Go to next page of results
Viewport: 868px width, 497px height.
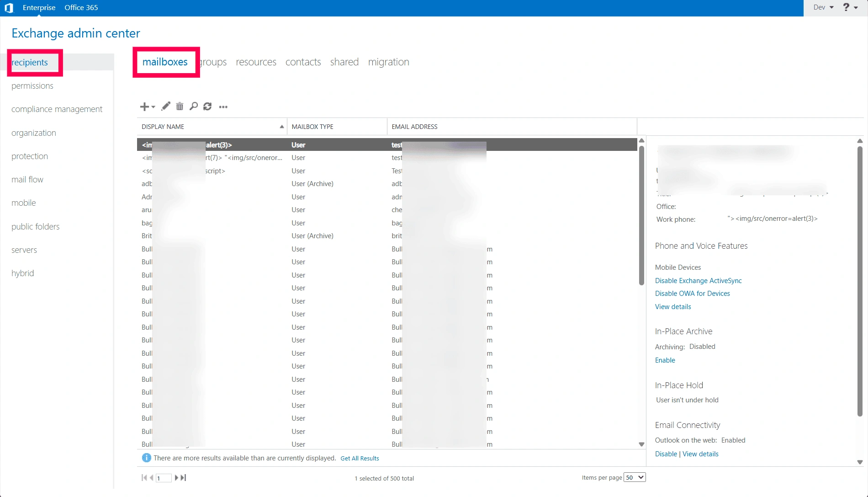click(176, 477)
